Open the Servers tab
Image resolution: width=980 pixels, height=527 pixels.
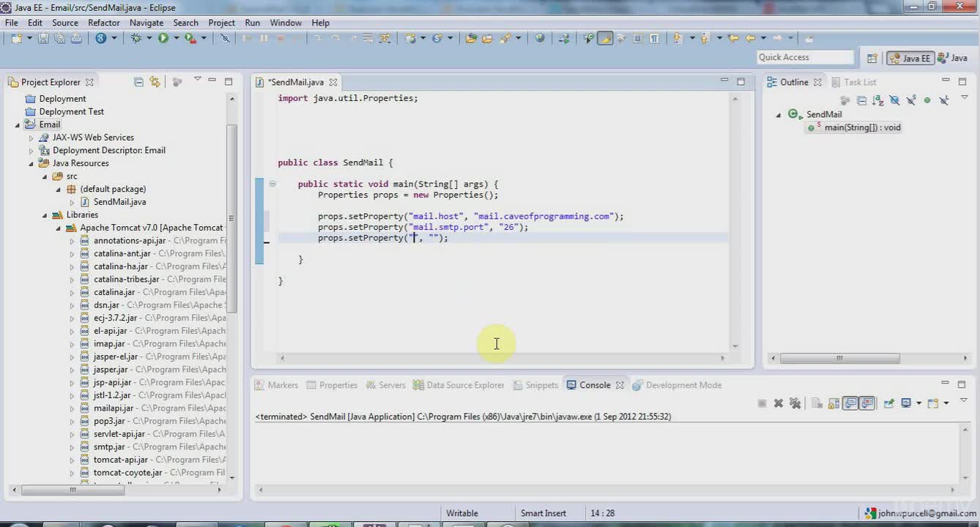point(385,385)
